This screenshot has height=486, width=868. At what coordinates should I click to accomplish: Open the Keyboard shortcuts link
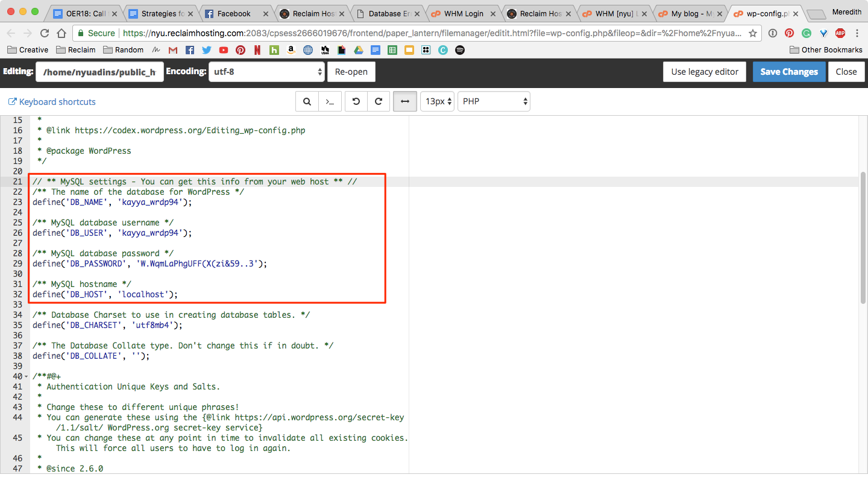52,102
